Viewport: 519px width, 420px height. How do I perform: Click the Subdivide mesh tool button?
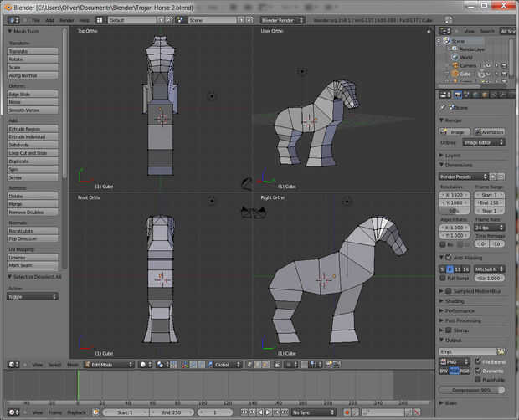[33, 145]
